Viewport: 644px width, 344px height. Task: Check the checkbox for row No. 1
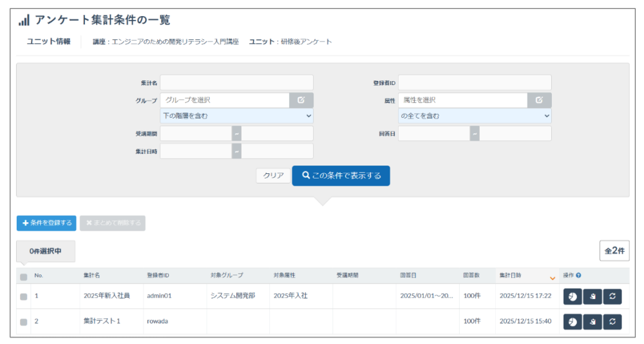pos(24,296)
